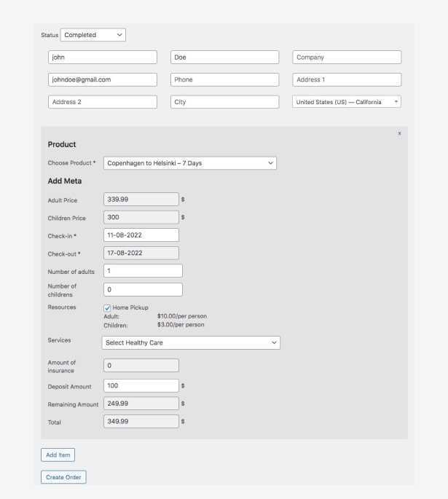Focus the first name field containing john
Screen dimensions: 448x499
103,58
